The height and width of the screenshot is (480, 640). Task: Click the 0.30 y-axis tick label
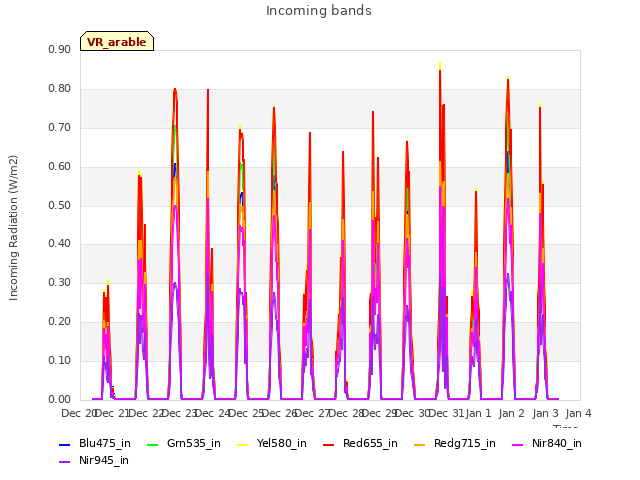(60, 283)
